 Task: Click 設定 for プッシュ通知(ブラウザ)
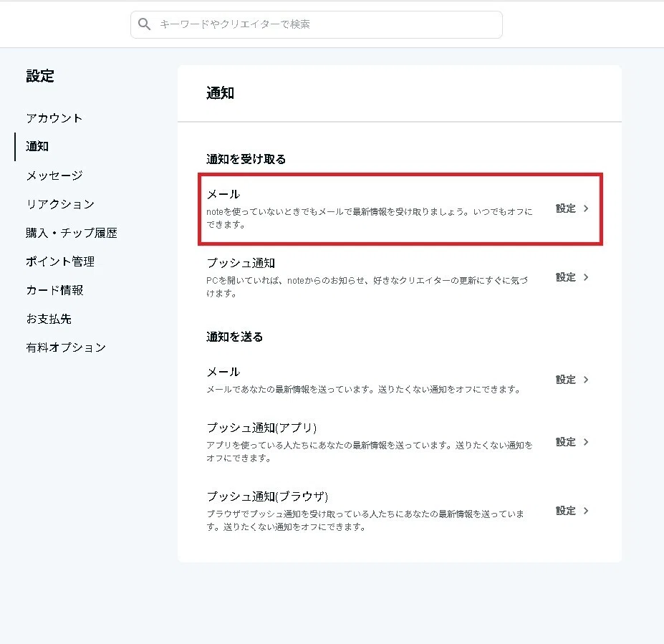(566, 511)
